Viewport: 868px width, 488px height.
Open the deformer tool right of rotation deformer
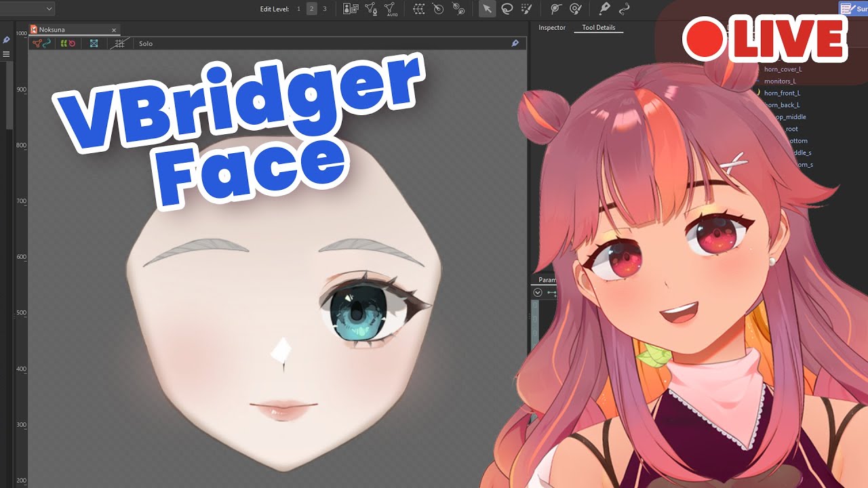tap(458, 9)
